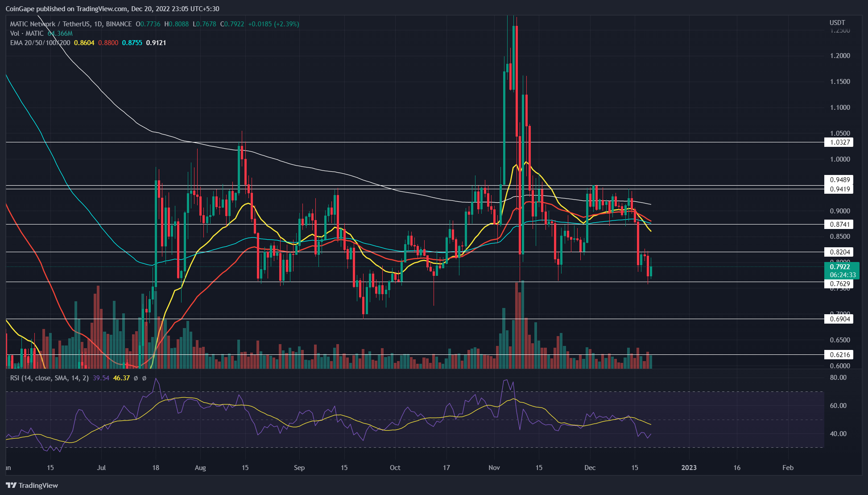Click the high price H0.8088
Image resolution: width=868 pixels, height=495 pixels.
click(x=177, y=24)
